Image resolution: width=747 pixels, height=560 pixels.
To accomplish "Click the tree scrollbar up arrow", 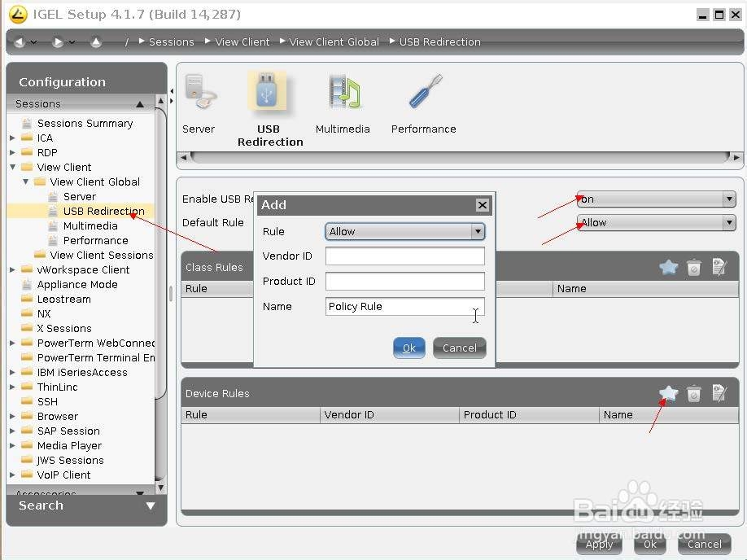I will tap(161, 101).
